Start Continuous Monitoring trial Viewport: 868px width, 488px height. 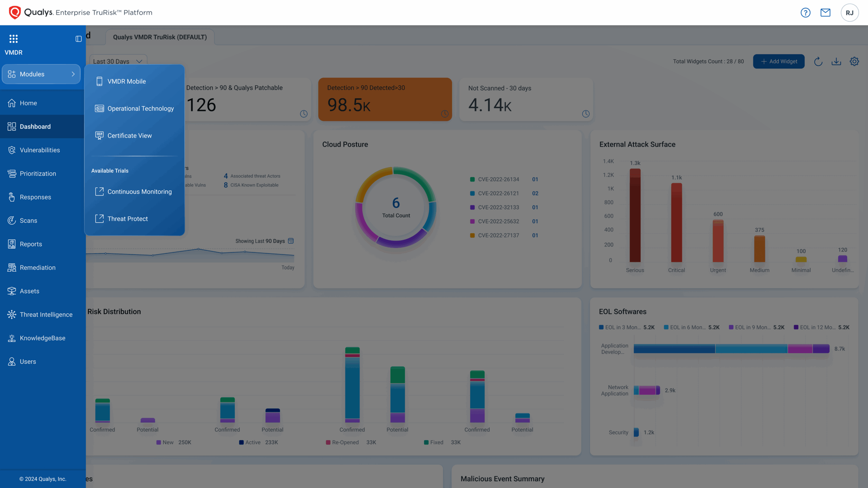(134, 191)
